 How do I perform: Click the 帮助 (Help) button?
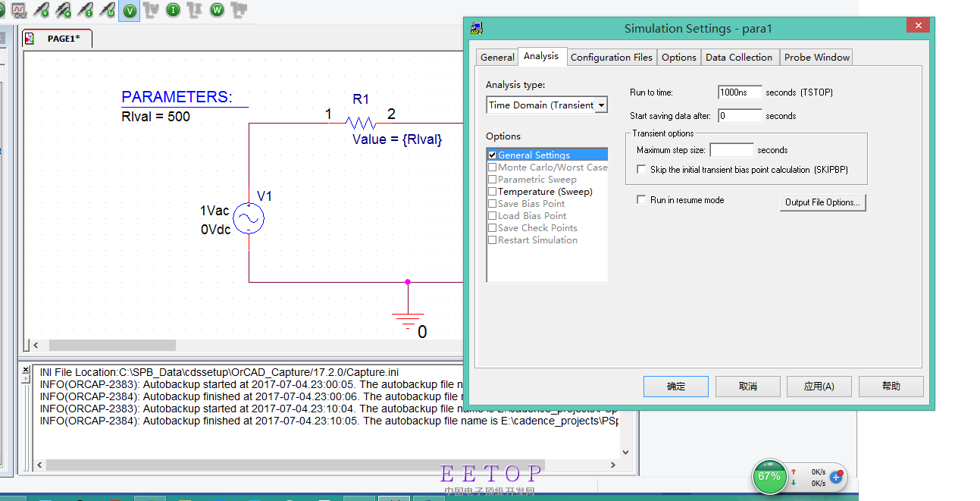click(891, 387)
